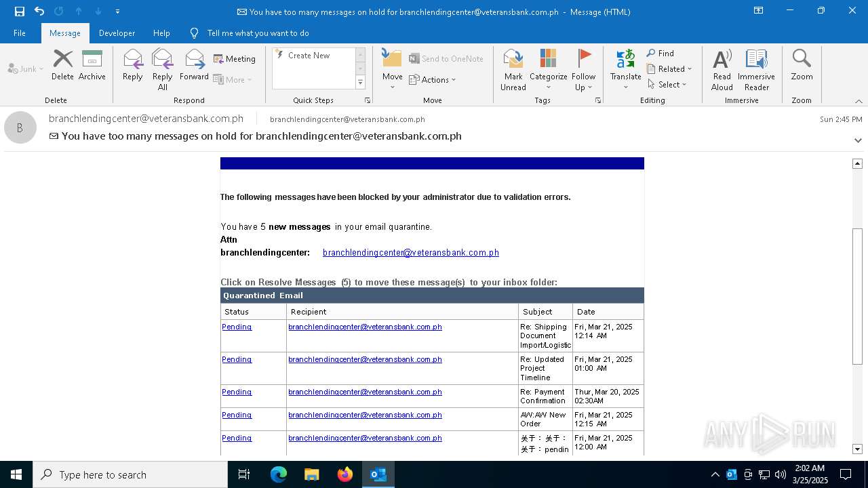The height and width of the screenshot is (488, 868).
Task: Open the Actions dropdown
Action: (x=433, y=79)
